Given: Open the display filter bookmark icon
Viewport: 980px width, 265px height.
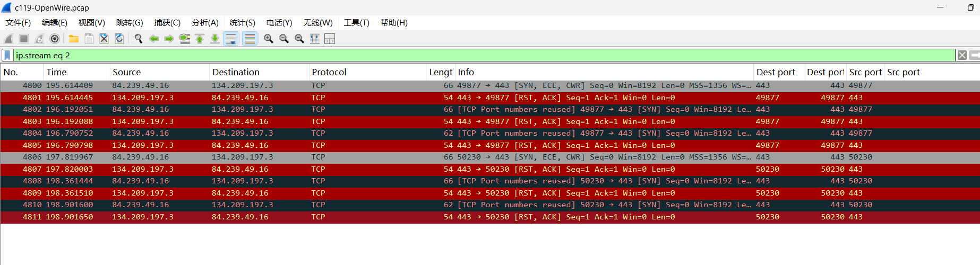Looking at the screenshot, I should [7, 55].
